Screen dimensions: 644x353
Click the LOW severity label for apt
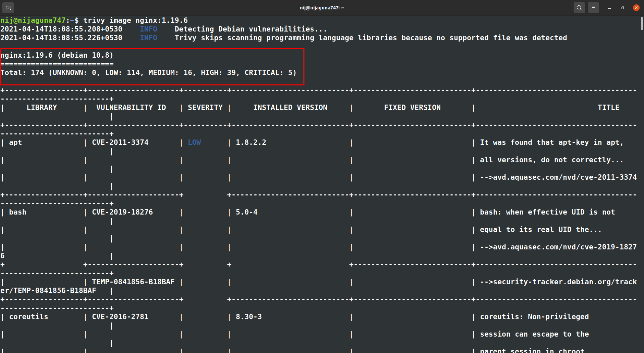(x=195, y=142)
